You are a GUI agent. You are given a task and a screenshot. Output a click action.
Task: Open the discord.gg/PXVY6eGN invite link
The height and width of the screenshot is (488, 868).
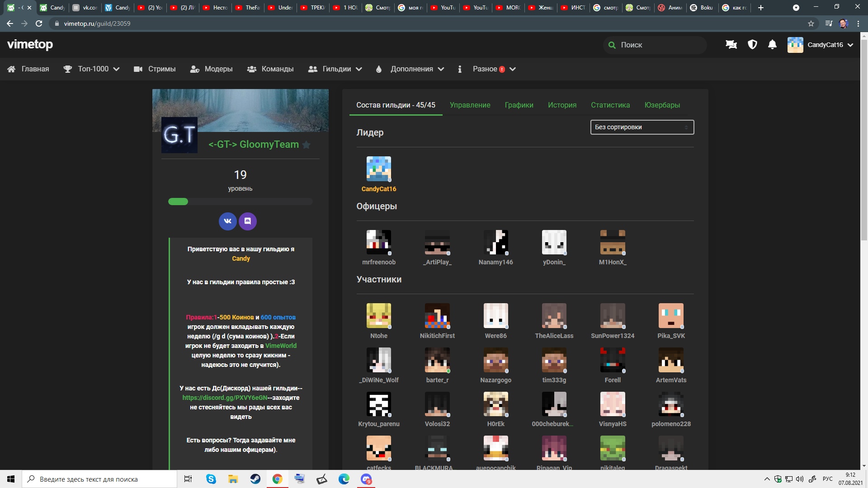225,398
